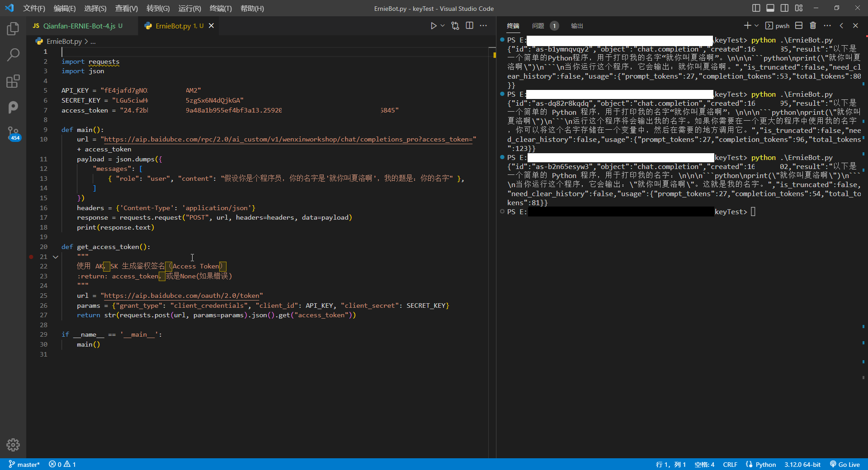Open changes compare icon in editor toolbar
The width and height of the screenshot is (868, 470).
(455, 26)
